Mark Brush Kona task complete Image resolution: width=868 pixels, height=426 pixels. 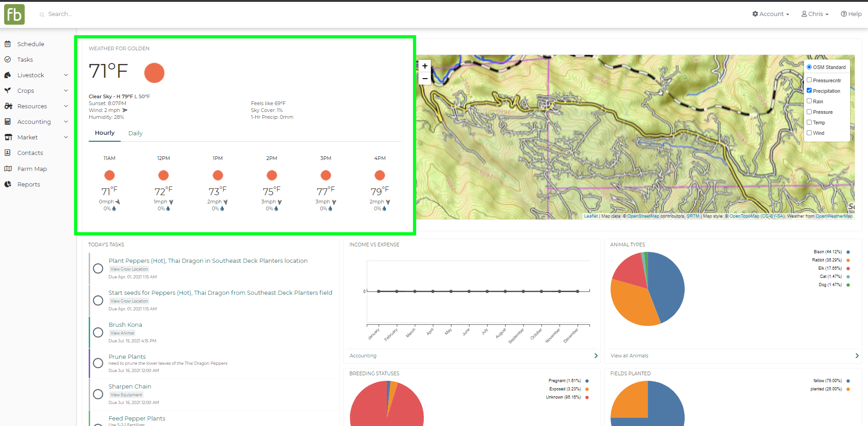98,332
